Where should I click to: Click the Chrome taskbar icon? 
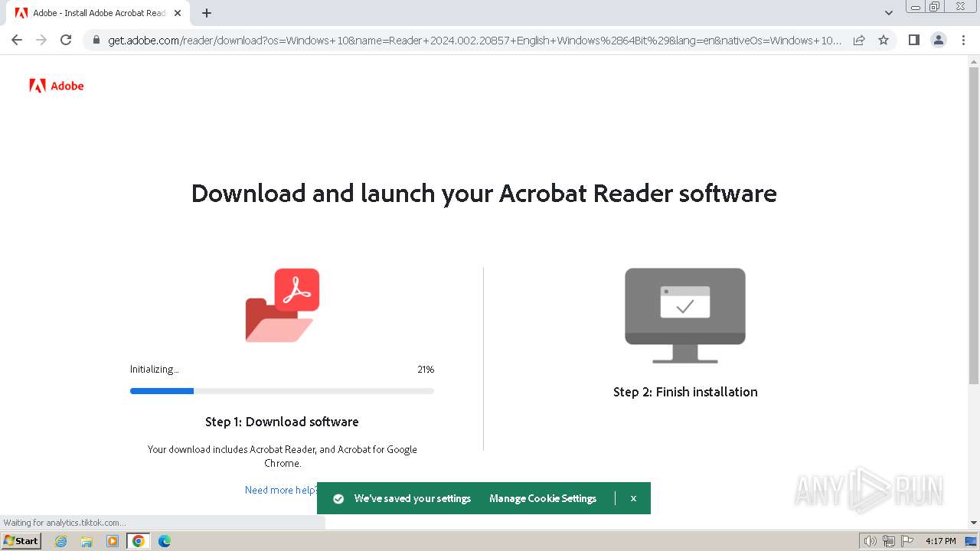139,541
